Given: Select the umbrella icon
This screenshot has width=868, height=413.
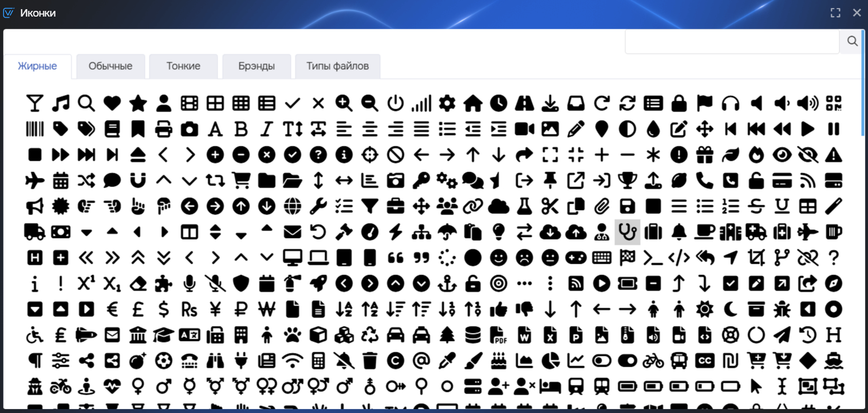Looking at the screenshot, I should [x=447, y=232].
